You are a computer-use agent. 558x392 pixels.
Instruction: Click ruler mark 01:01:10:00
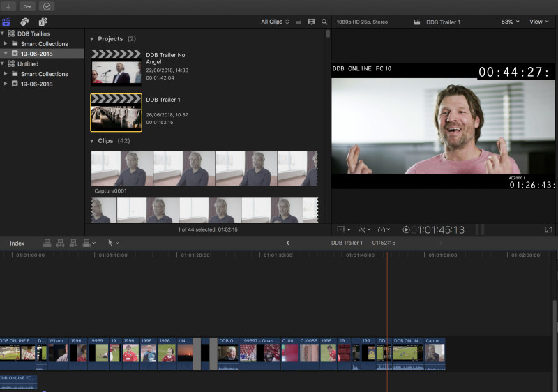click(113, 255)
